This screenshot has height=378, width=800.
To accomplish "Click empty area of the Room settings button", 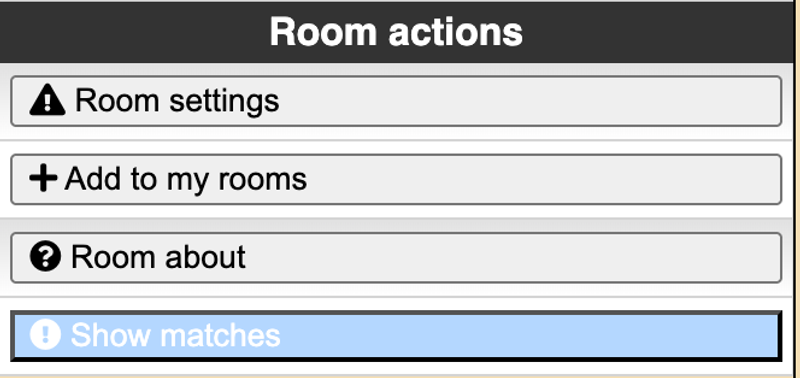I will [x=531, y=101].
